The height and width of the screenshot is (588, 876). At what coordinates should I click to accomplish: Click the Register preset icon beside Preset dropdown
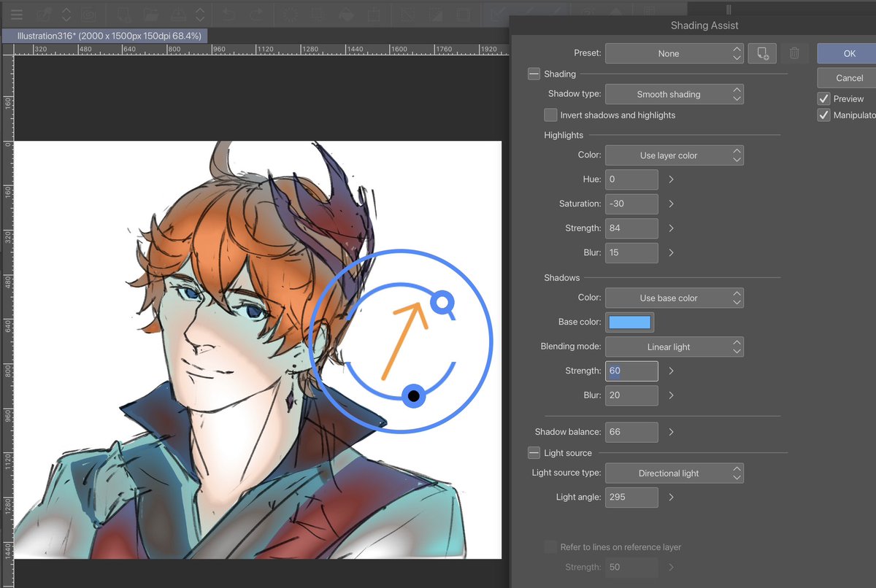(x=762, y=53)
